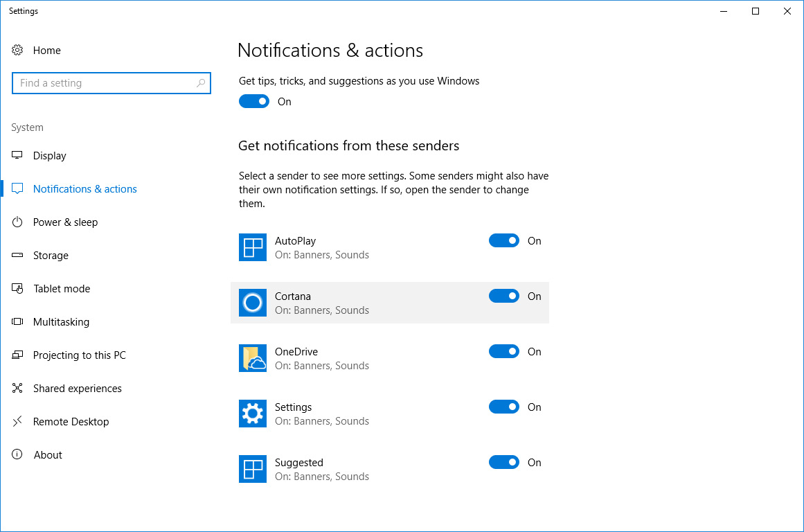The width and height of the screenshot is (804, 532).
Task: Disable AutoPlay notifications toggle
Action: [x=504, y=241]
